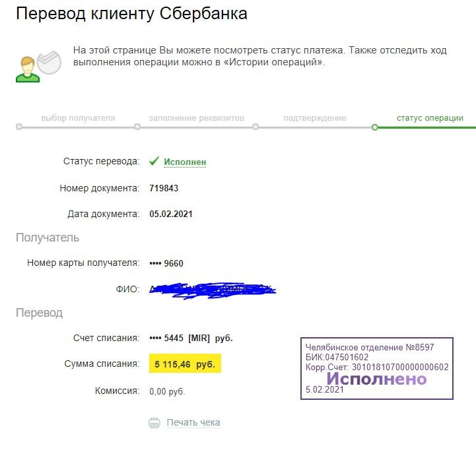
Task: Click the circle marker before выбор получателя
Action: click(19, 127)
